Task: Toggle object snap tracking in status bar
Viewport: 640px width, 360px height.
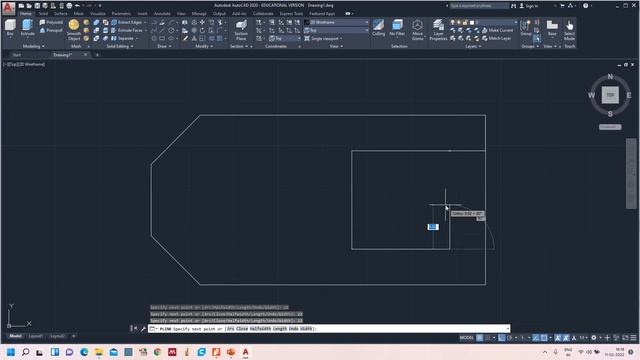Action: tap(536, 338)
